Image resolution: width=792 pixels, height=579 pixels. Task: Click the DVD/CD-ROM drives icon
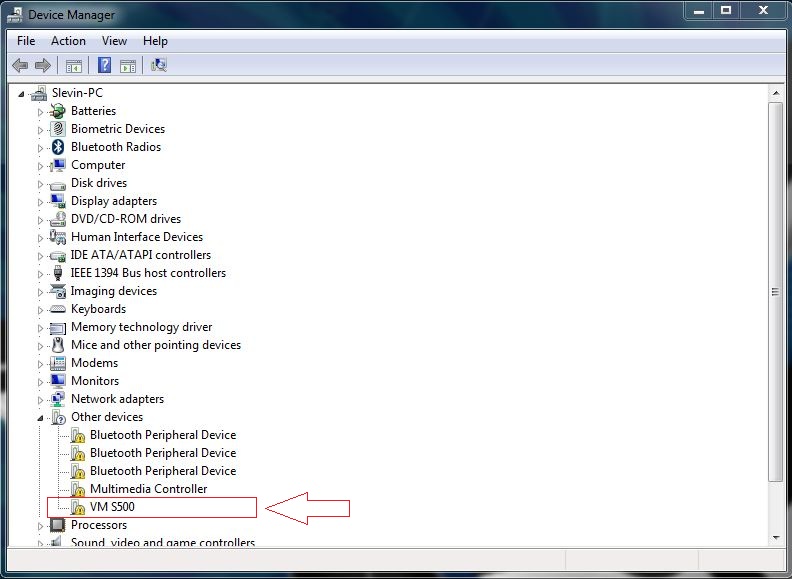[x=58, y=219]
